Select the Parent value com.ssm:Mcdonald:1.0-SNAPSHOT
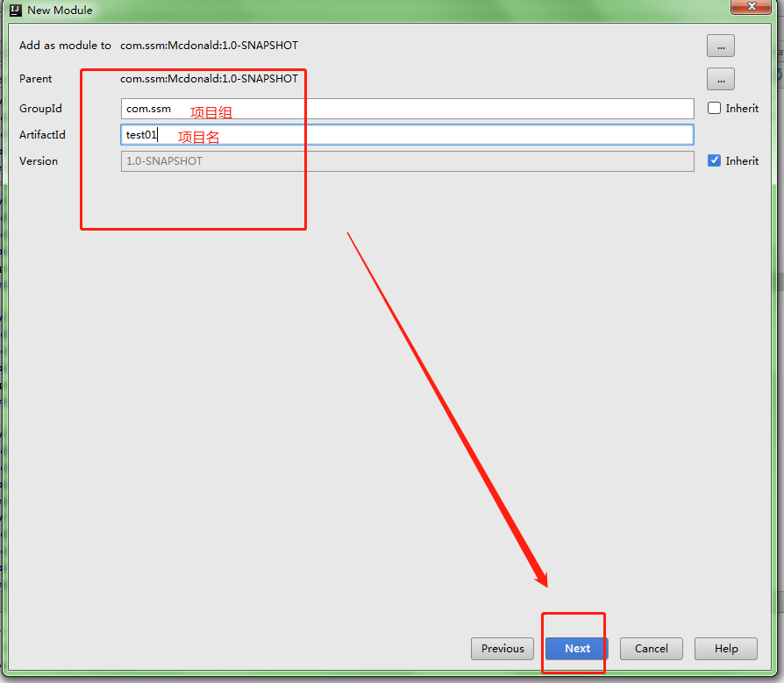Image resolution: width=784 pixels, height=683 pixels. pyautogui.click(x=209, y=79)
